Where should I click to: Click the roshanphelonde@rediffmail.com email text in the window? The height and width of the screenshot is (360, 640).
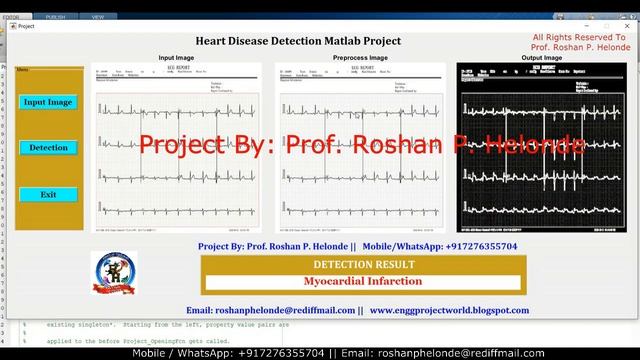pos(285,310)
